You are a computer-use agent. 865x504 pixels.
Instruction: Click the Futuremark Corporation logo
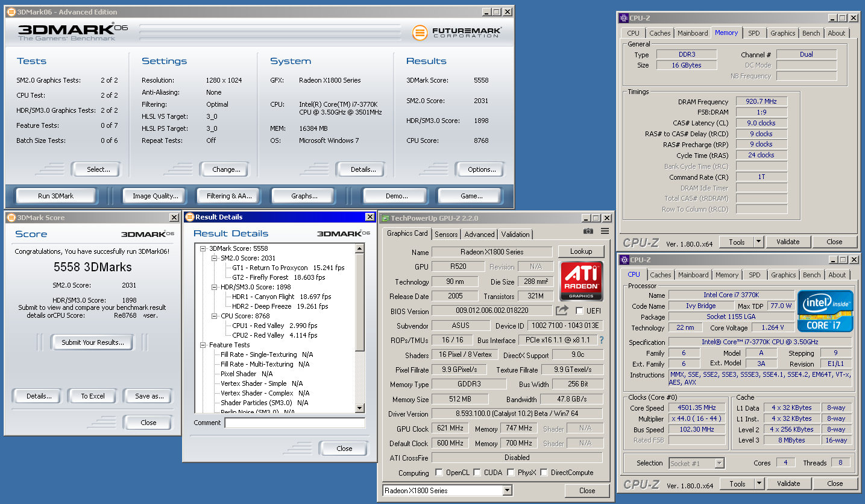pos(457,33)
